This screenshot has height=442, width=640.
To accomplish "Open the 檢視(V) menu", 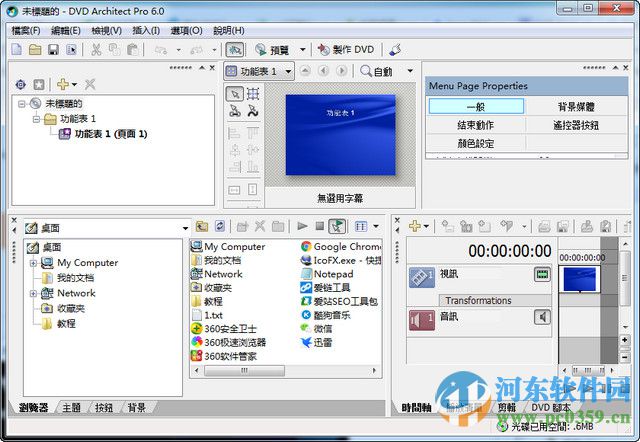I will 106,31.
